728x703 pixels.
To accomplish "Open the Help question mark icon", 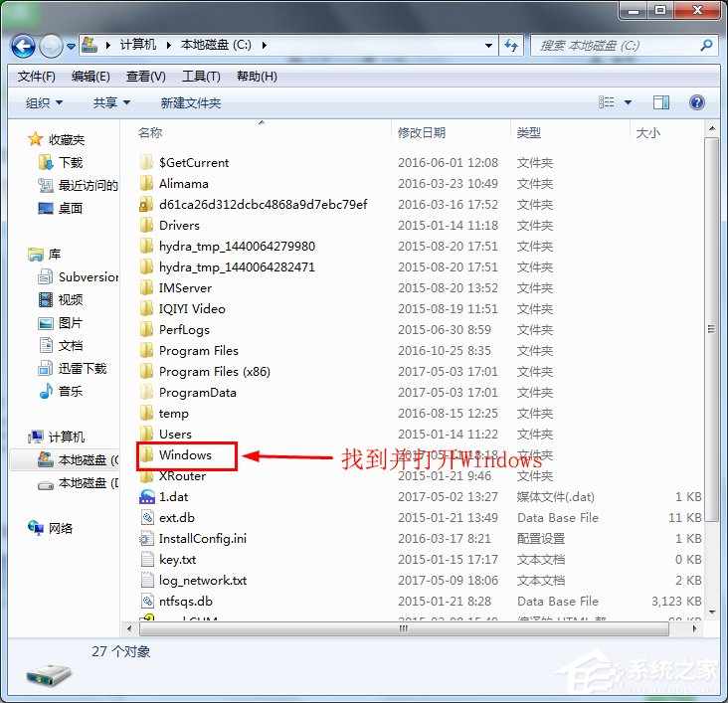I will pos(696,102).
